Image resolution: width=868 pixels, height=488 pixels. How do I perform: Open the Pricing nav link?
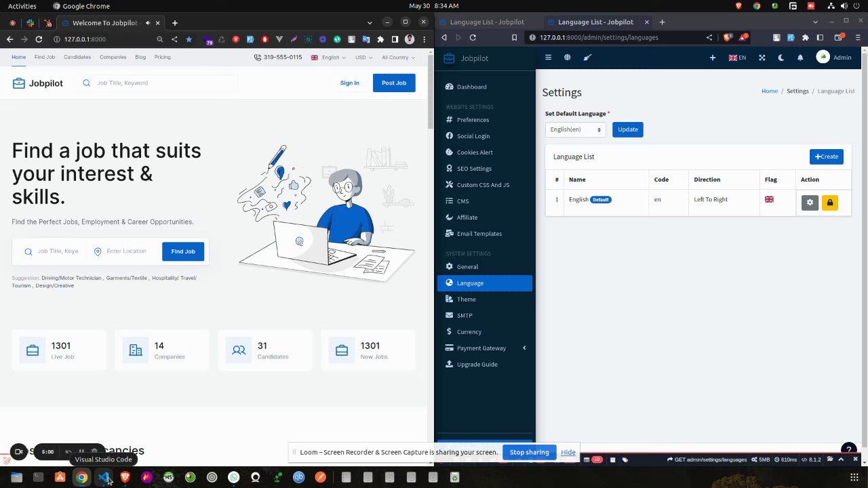tap(162, 57)
